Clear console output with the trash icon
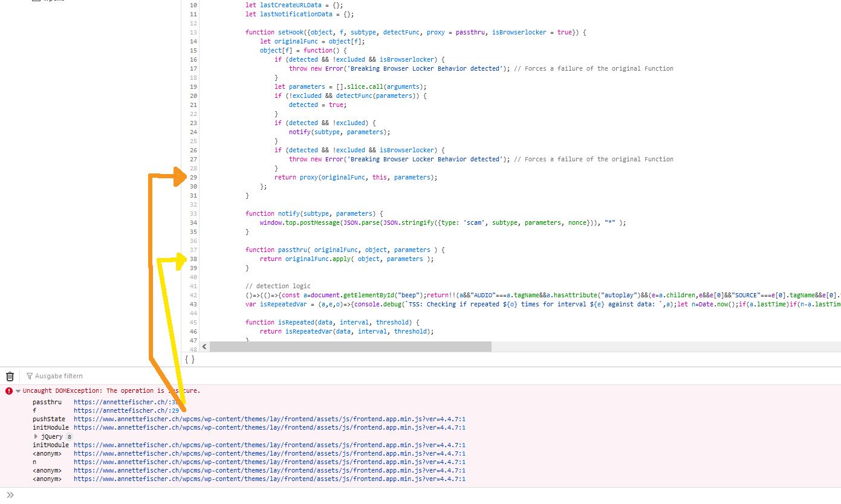 (x=10, y=376)
